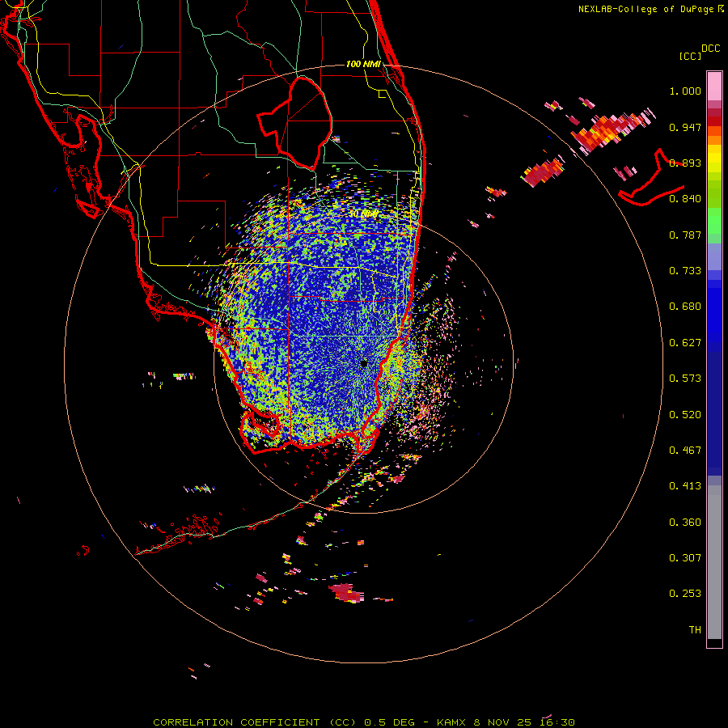
Task: Select the 0.680 legend value
Action: [x=685, y=307]
